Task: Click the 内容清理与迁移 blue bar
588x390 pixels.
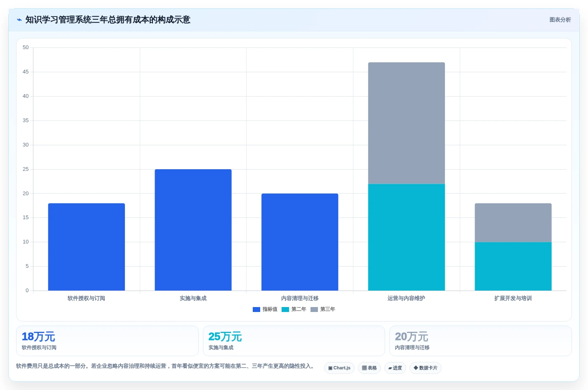Action: [300, 242]
